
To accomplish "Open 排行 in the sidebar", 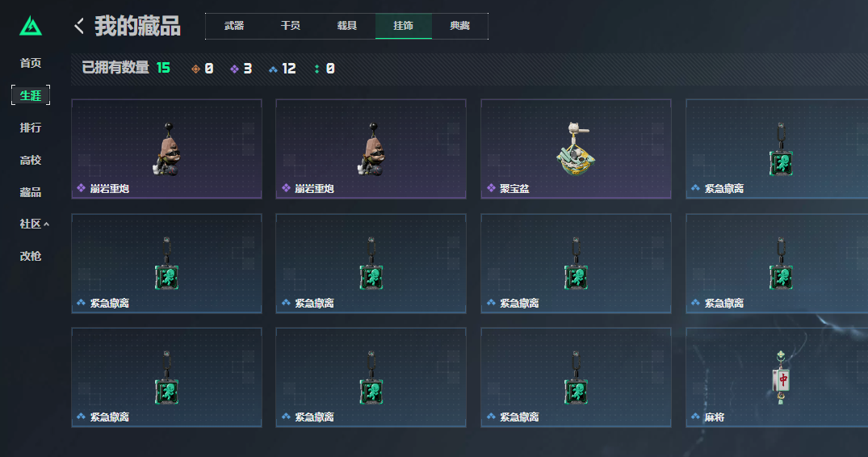I will coord(31,128).
